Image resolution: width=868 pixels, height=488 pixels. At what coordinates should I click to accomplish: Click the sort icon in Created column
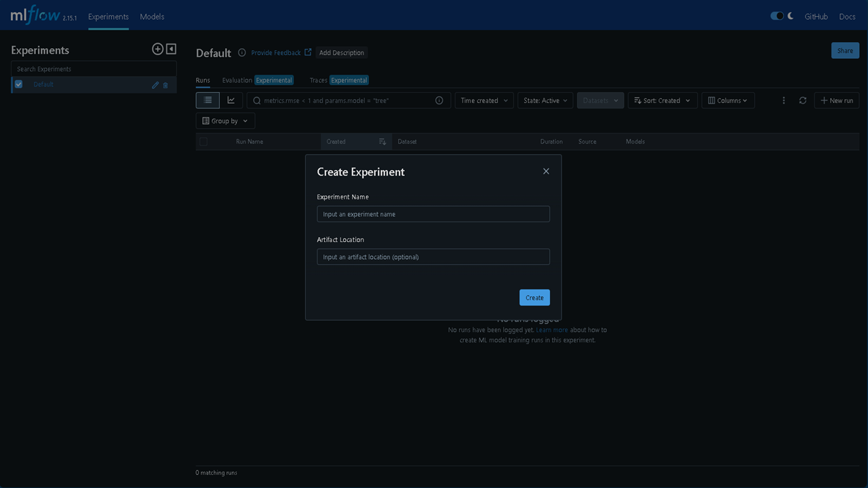click(382, 142)
